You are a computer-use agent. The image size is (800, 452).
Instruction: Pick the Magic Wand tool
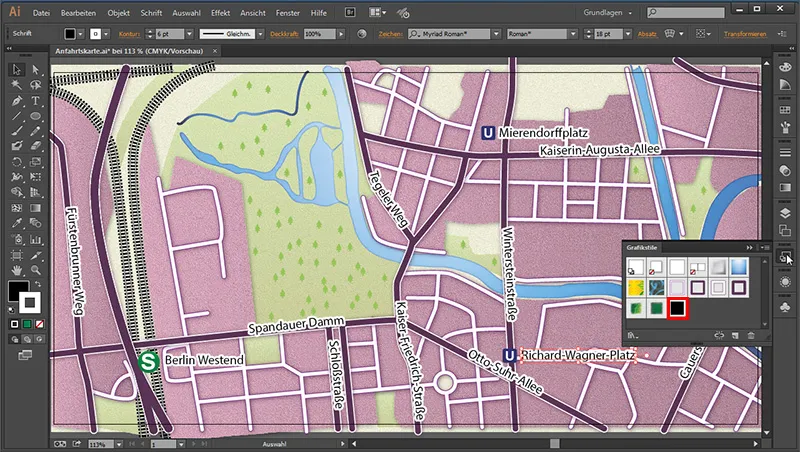[17, 85]
